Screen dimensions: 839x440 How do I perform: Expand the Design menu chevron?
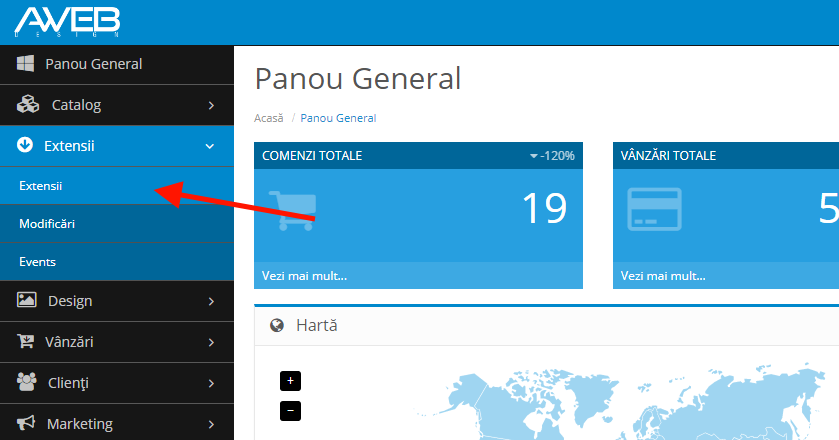[x=210, y=301]
